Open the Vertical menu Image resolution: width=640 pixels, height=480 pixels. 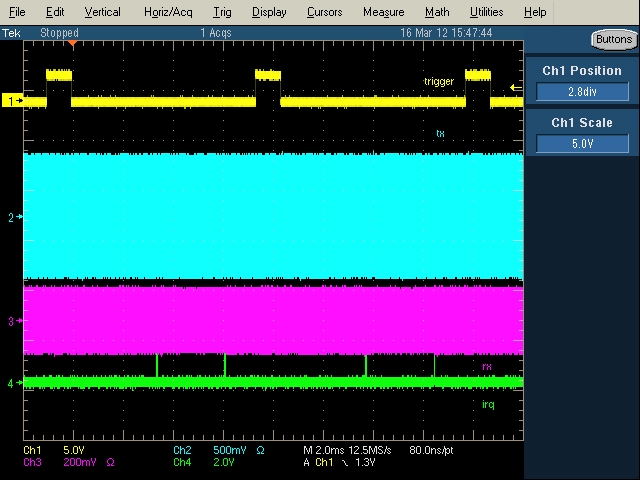tap(102, 12)
